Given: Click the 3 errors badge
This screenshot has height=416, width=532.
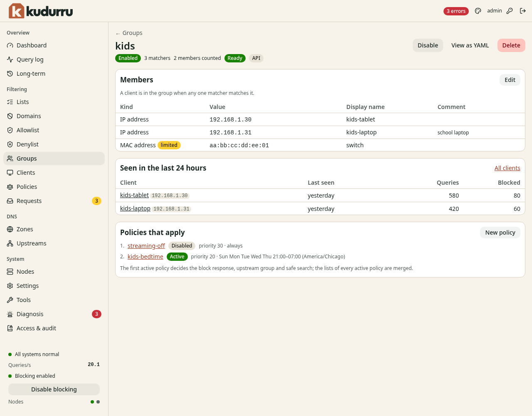Looking at the screenshot, I should 456,11.
